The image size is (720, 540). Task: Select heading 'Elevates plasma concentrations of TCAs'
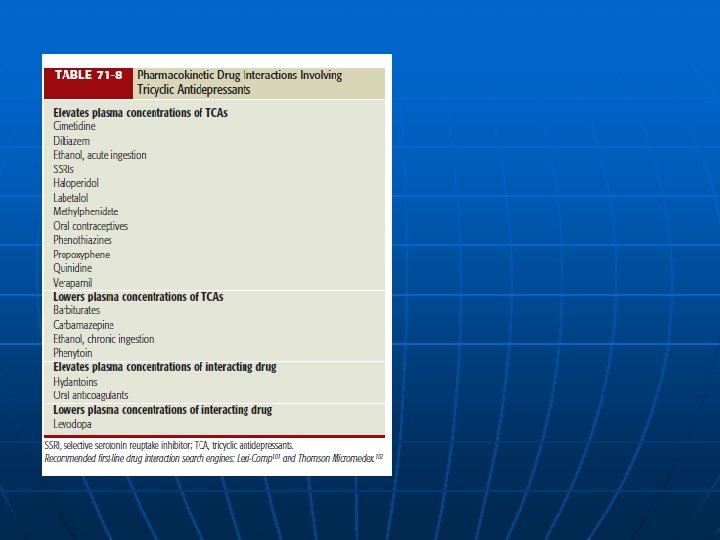pyautogui.click(x=141, y=112)
